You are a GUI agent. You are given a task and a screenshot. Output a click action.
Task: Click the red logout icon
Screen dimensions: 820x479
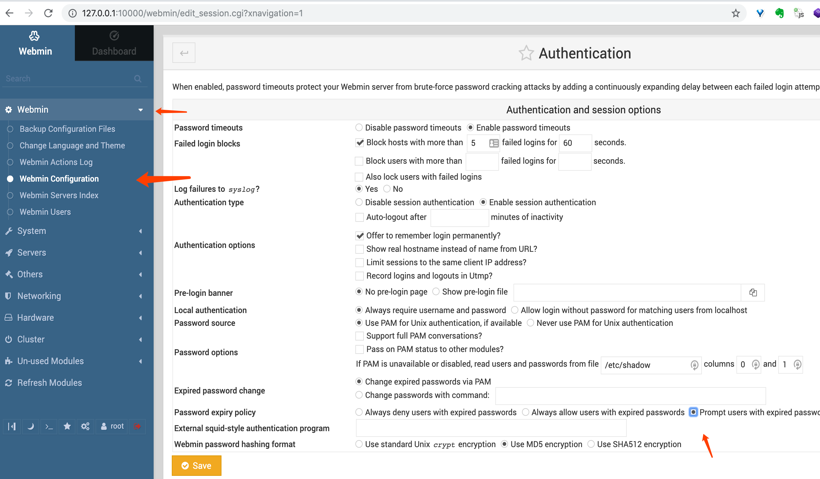pyautogui.click(x=137, y=426)
